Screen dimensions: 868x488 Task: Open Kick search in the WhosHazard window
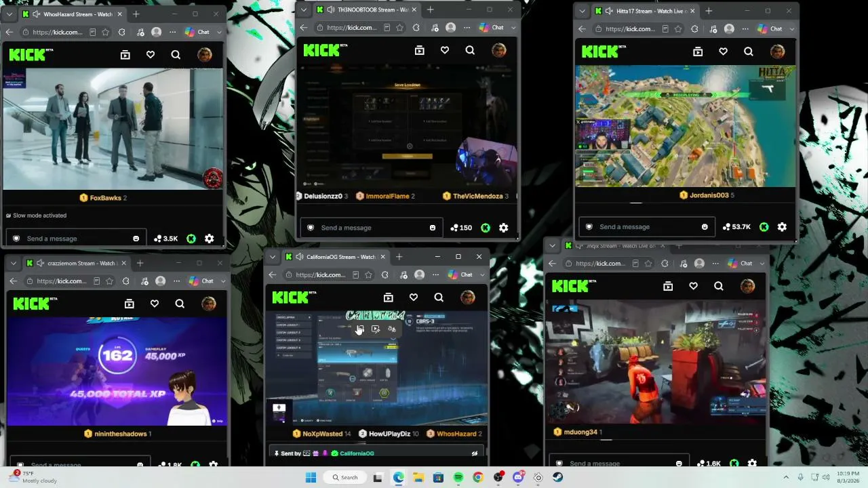click(176, 55)
